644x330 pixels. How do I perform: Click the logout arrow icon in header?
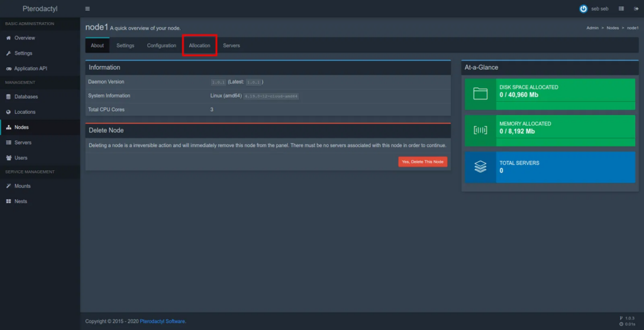coord(636,9)
